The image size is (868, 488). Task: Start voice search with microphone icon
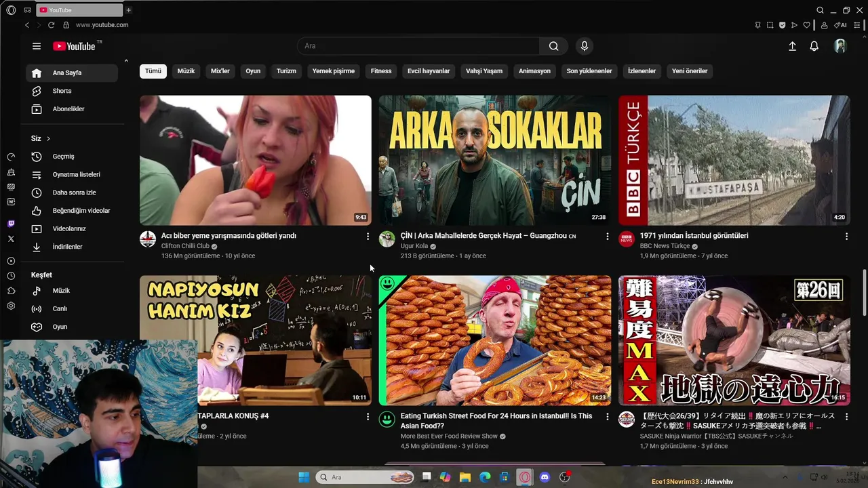click(x=585, y=46)
